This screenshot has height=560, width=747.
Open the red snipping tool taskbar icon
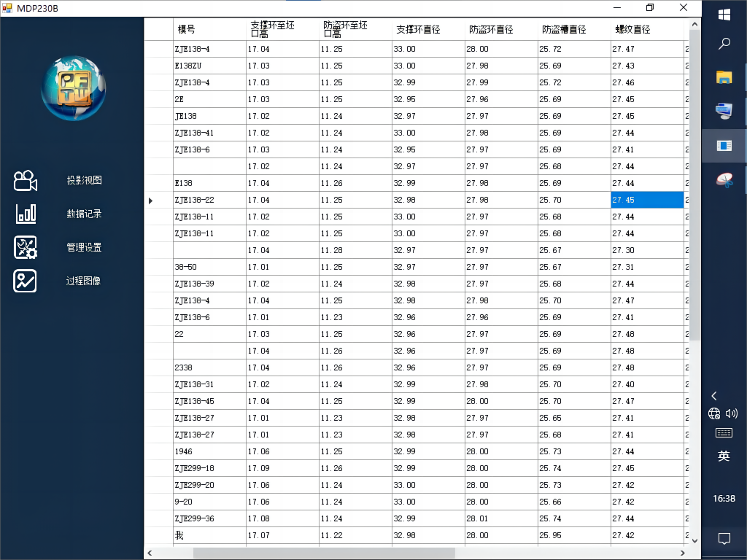click(x=724, y=180)
